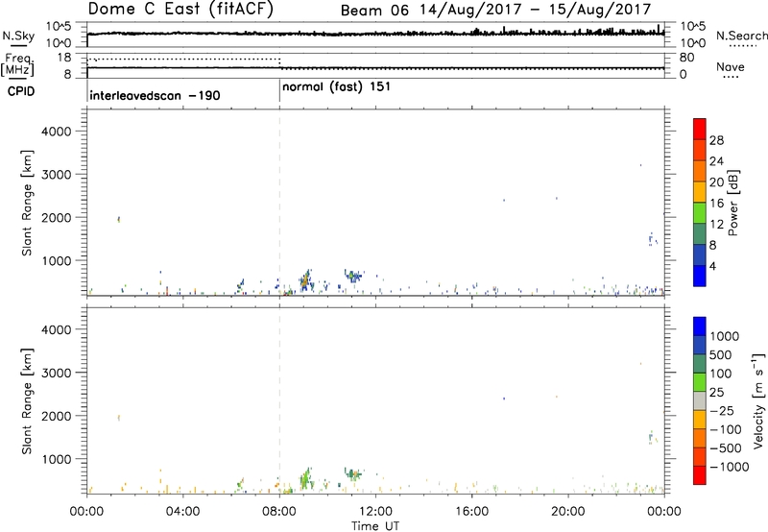Click the 'interleavedscan -190' program label
The image size is (768, 532).
coord(155,95)
